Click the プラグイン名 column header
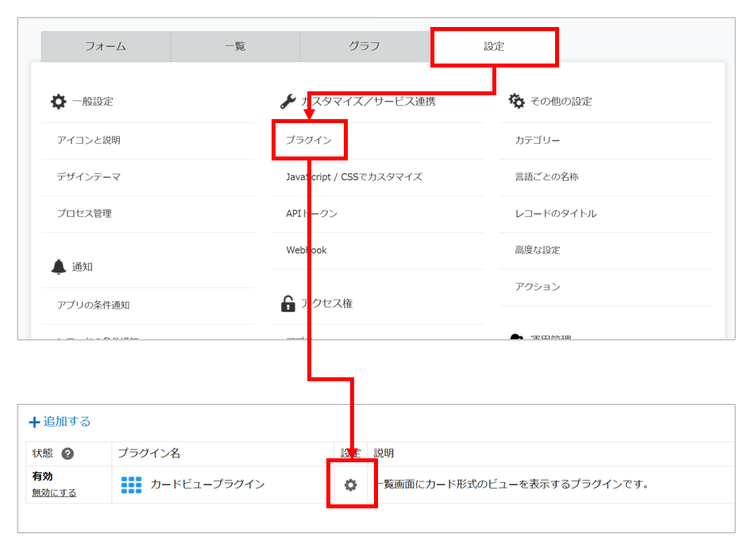Viewport: 756px width, 556px height. click(149, 454)
